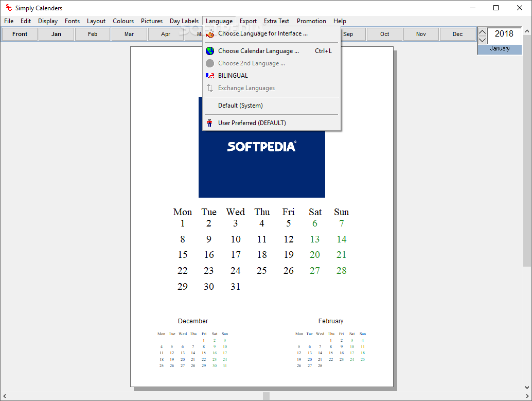This screenshot has height=401, width=532.
Task: Select User Preferred (DEFAULT) option
Action: coord(272,123)
